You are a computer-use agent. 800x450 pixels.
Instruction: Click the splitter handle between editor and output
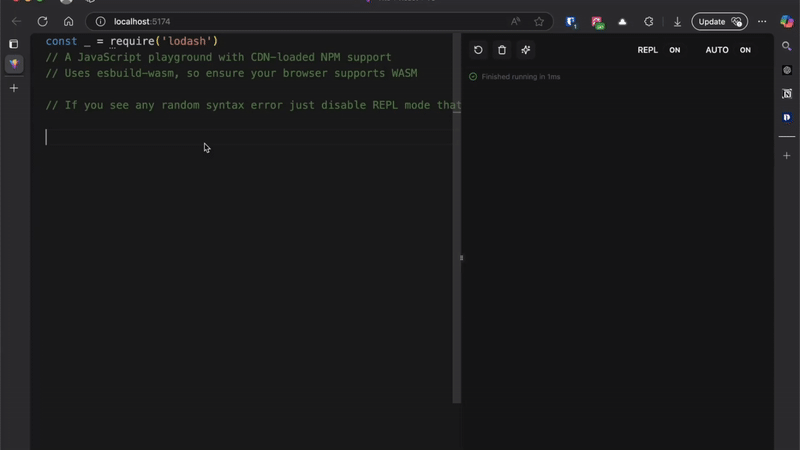(x=461, y=258)
